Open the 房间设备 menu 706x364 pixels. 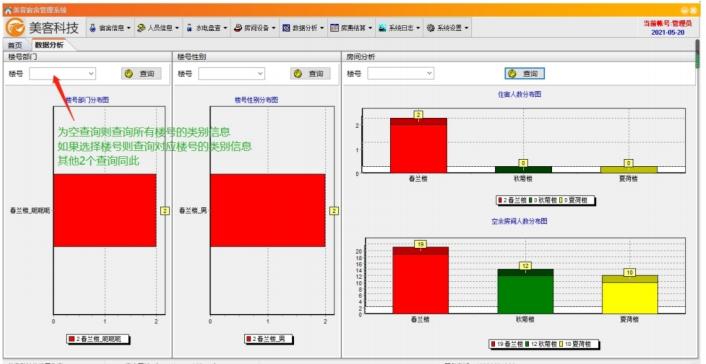point(255,28)
